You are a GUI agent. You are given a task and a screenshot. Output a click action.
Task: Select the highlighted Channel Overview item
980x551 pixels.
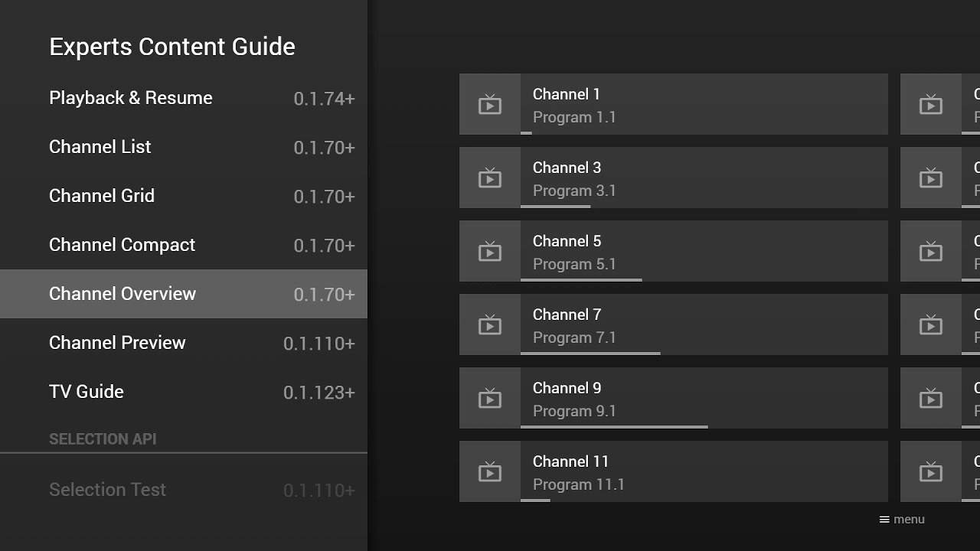point(184,294)
